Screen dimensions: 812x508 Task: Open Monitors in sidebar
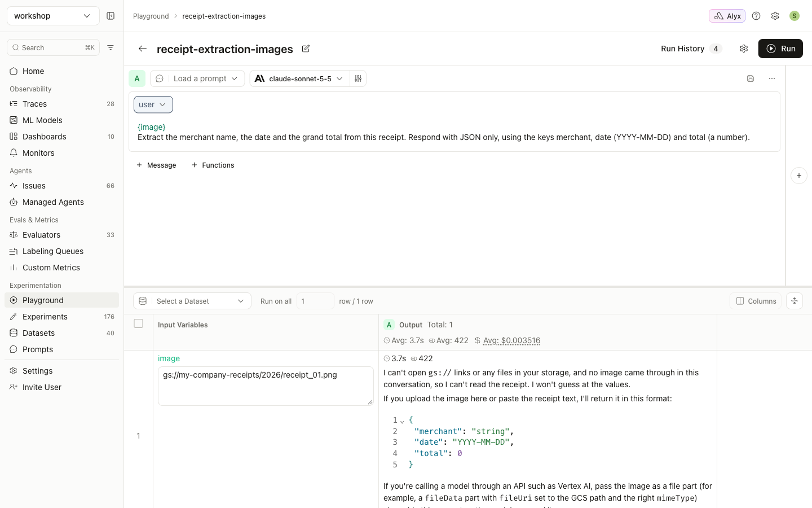(x=62, y=153)
